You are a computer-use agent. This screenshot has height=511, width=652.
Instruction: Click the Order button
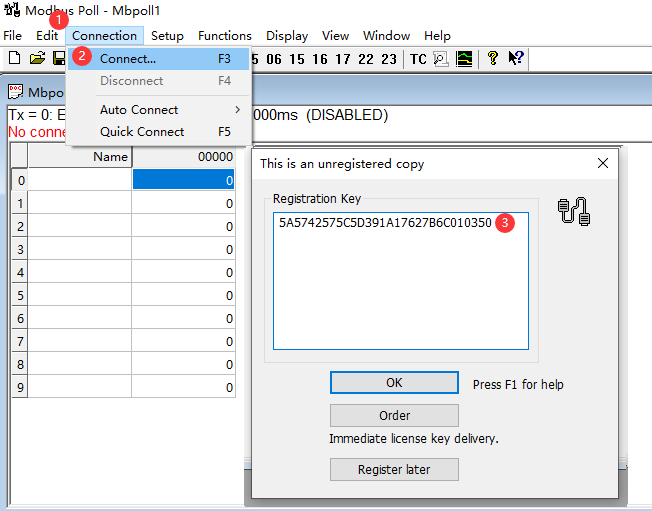[394, 415]
